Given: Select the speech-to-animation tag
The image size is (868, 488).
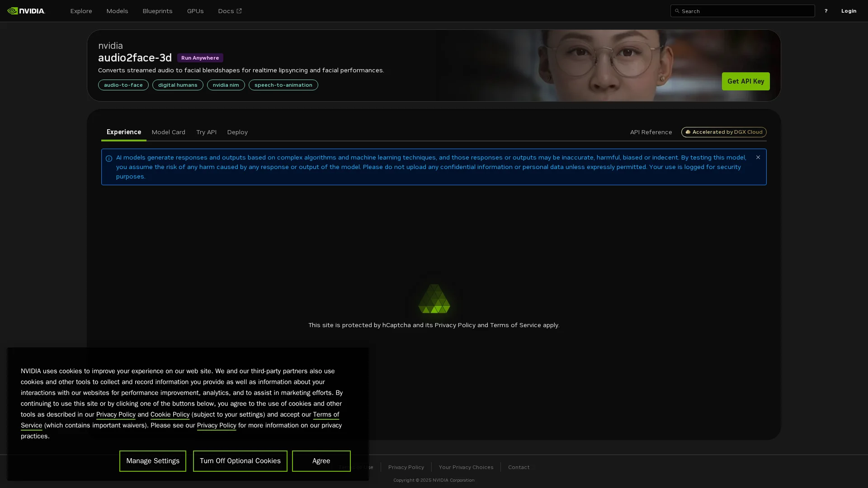Looking at the screenshot, I should click(x=283, y=85).
